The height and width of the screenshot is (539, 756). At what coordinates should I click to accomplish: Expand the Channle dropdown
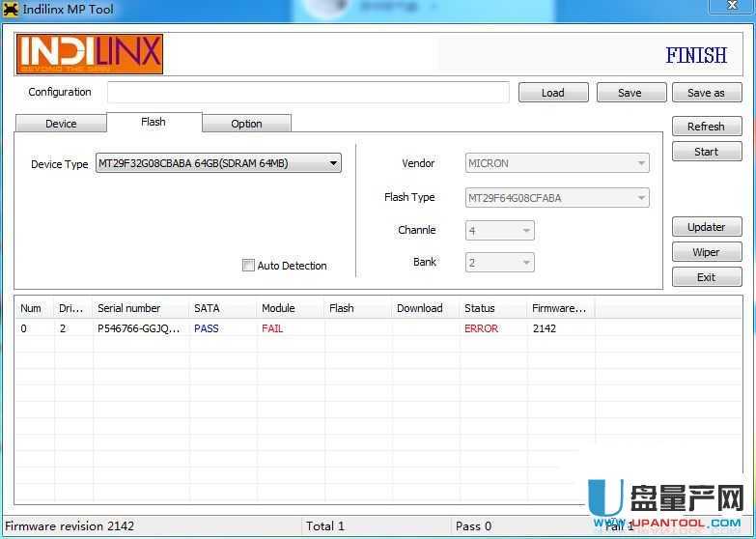[x=500, y=231]
